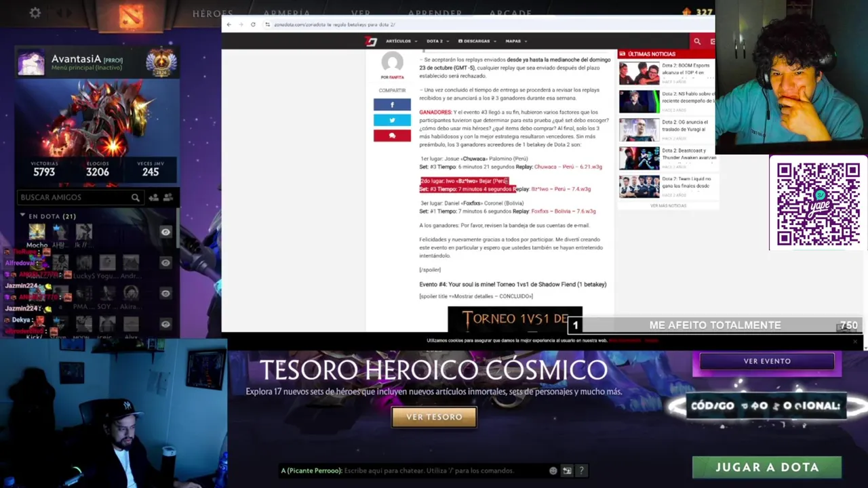This screenshot has height=488, width=868.
Task: Open author link FANFITA
Action: (x=396, y=77)
